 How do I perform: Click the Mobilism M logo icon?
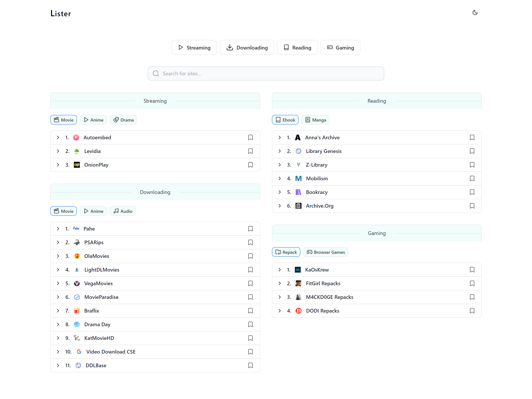coord(299,179)
